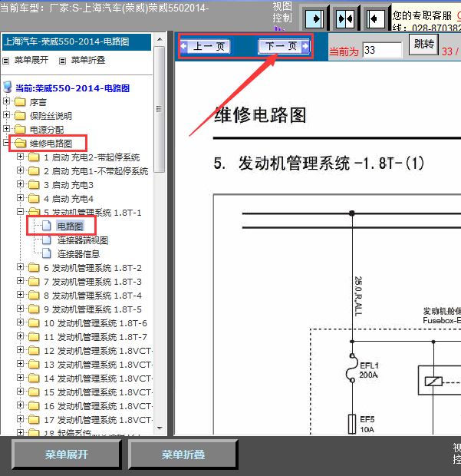Click the view control left-arrow icon

(376, 19)
